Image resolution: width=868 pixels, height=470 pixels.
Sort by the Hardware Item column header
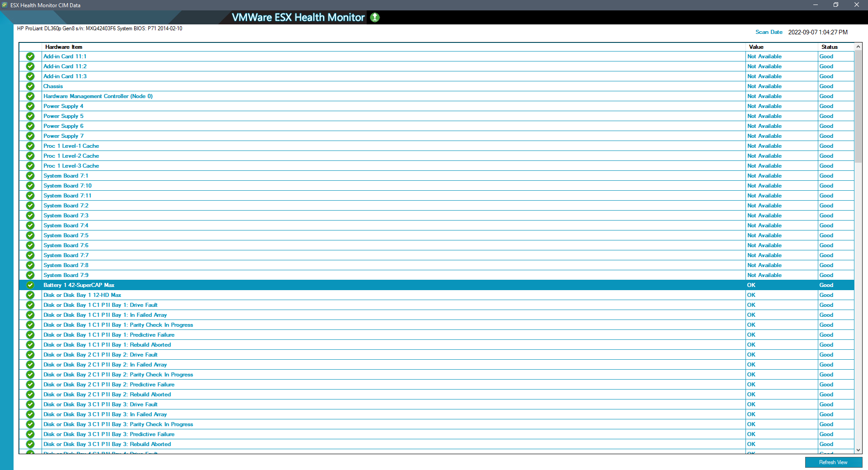(63, 47)
